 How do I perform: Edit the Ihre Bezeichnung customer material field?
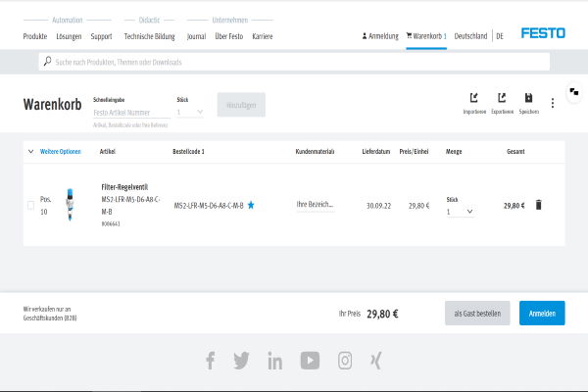pyautogui.click(x=315, y=205)
